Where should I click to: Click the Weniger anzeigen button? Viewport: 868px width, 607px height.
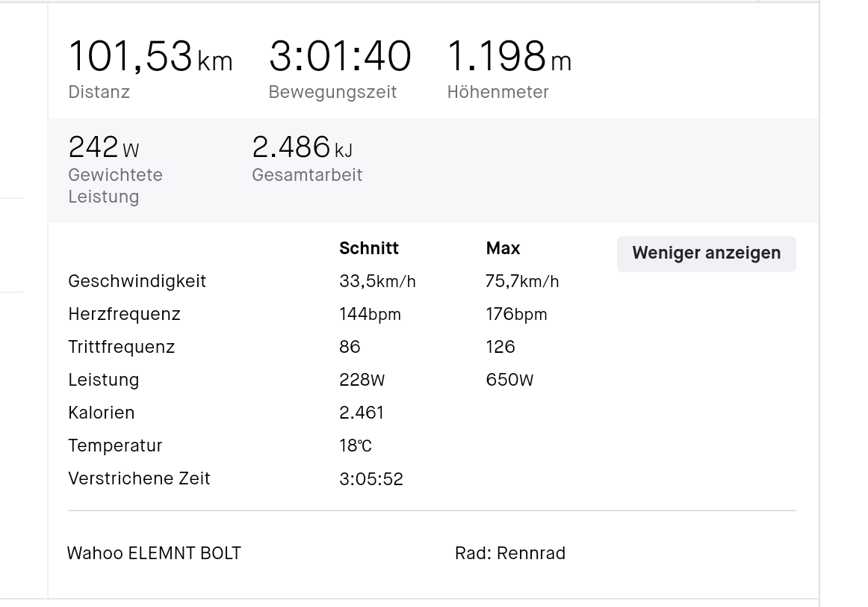[706, 253]
